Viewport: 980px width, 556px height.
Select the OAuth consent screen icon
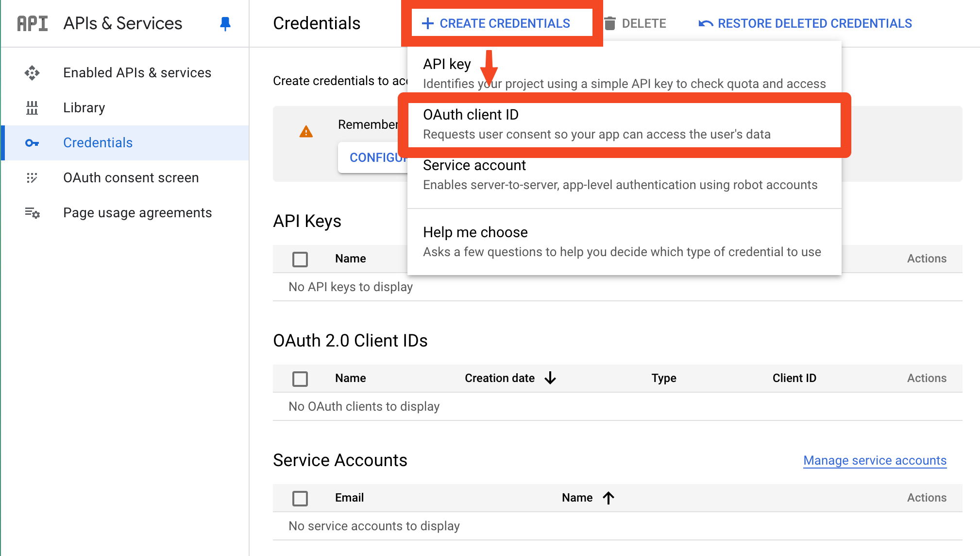(x=32, y=177)
